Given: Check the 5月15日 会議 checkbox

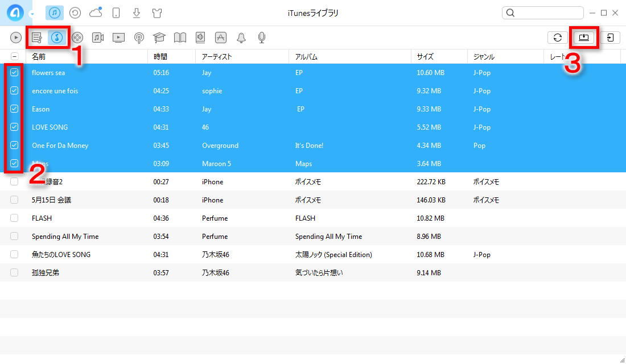Looking at the screenshot, I should [14, 200].
